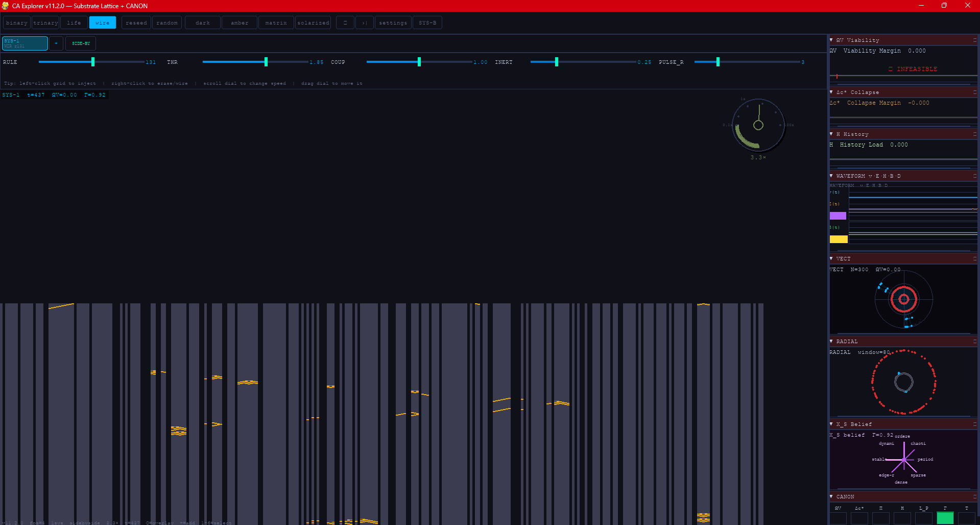Click pop-out square on Viability header
980x525 pixels.
[x=974, y=40]
